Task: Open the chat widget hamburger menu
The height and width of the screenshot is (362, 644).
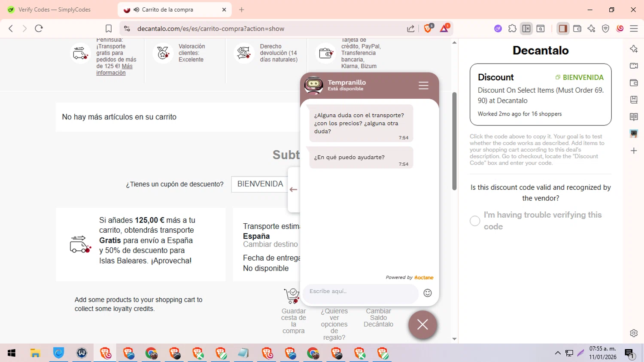Action: pos(423,85)
